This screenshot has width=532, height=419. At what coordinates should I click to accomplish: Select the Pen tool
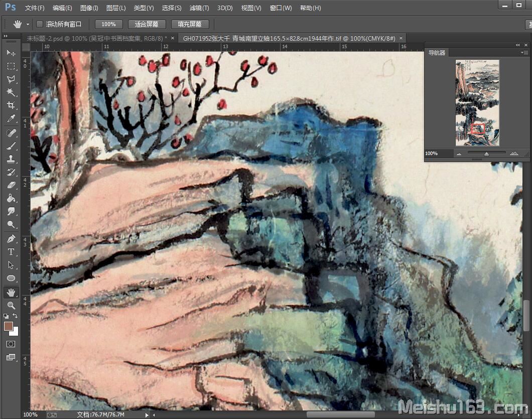(x=11, y=239)
